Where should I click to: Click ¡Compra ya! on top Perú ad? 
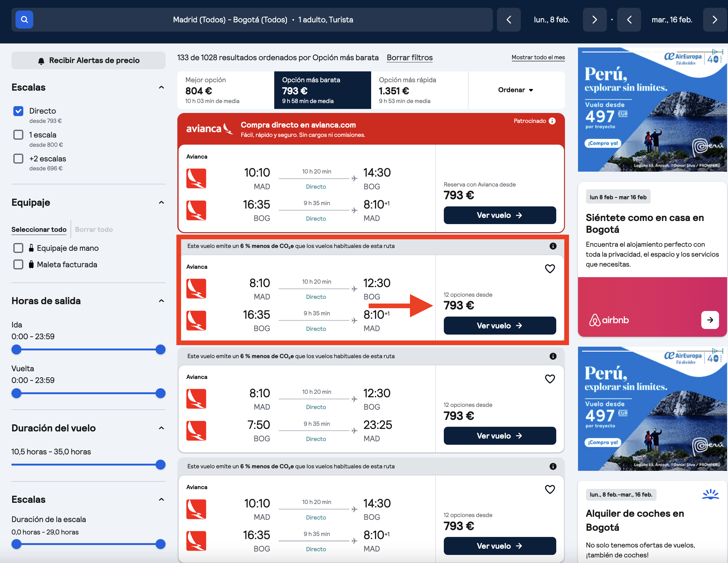603,143
